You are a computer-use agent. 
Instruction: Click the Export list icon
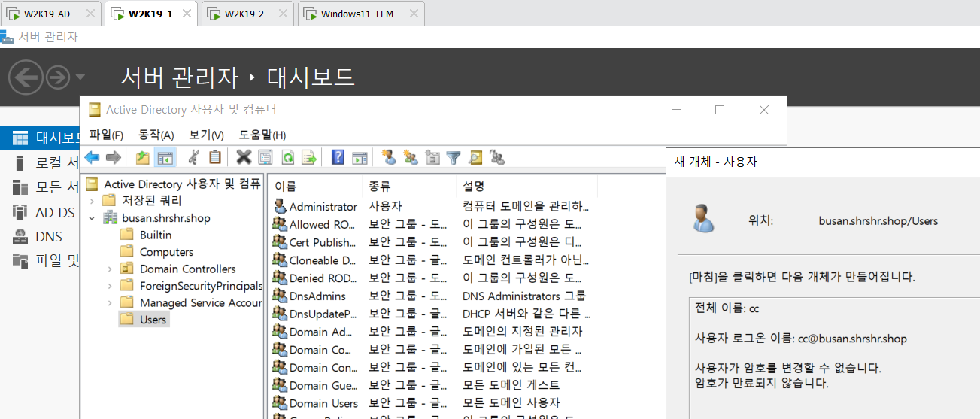pos(309,157)
